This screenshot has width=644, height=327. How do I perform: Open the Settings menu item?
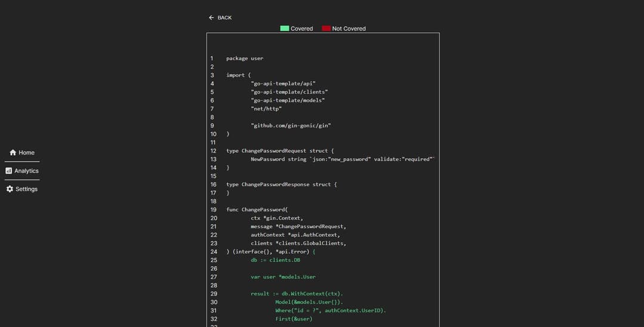click(x=22, y=189)
